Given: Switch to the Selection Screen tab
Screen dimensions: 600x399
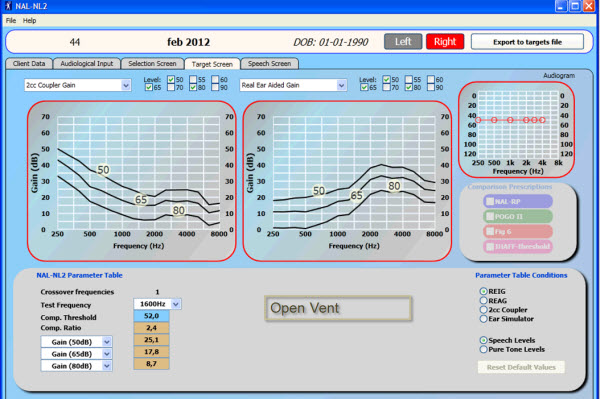Looking at the screenshot, I should click(x=152, y=64).
